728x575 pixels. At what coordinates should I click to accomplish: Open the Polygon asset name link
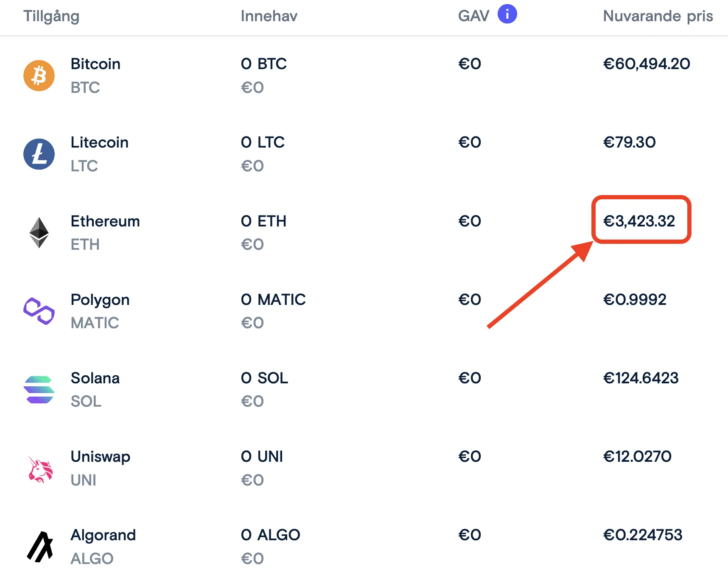pyautogui.click(x=100, y=300)
